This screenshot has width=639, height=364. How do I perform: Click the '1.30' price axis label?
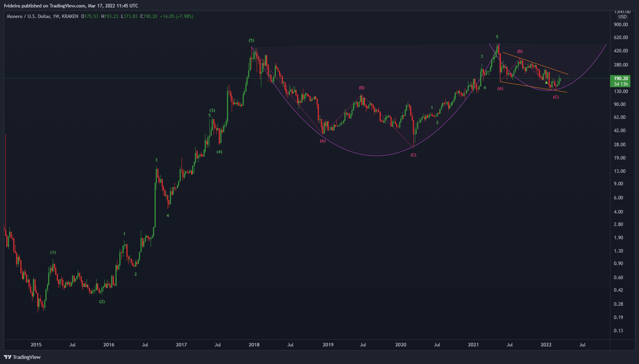(x=619, y=251)
